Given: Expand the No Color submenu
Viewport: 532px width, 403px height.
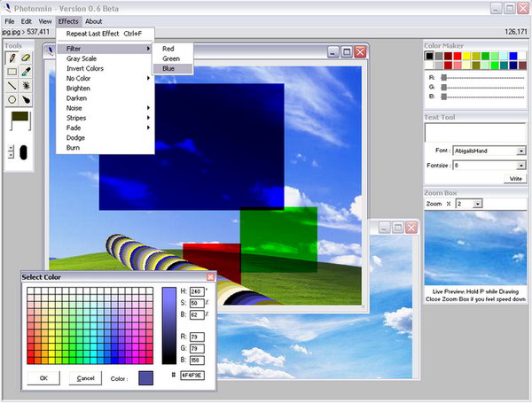Looking at the screenshot, I should [106, 78].
